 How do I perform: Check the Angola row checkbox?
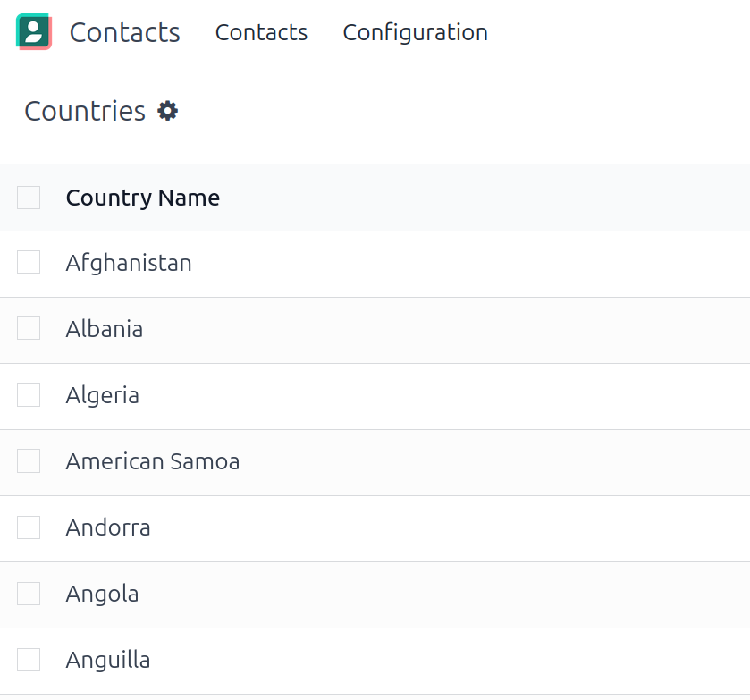coord(29,594)
